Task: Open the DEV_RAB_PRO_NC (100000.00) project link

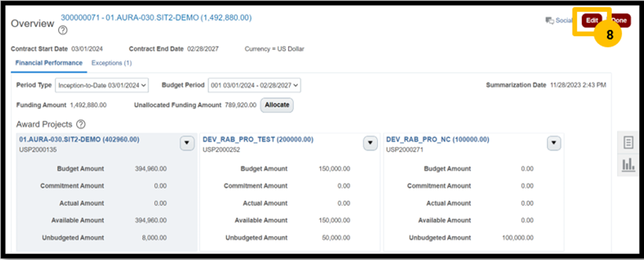Action: [437, 140]
